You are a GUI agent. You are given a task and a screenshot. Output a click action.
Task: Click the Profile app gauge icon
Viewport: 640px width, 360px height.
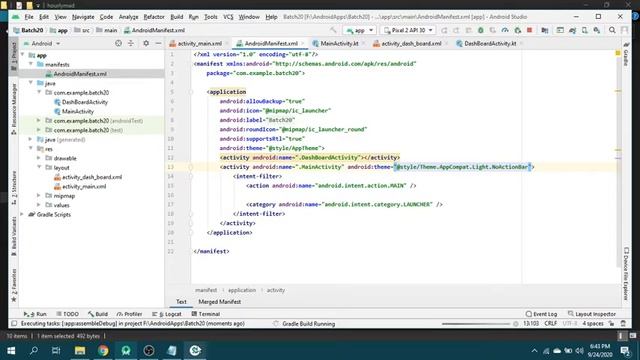(505, 30)
